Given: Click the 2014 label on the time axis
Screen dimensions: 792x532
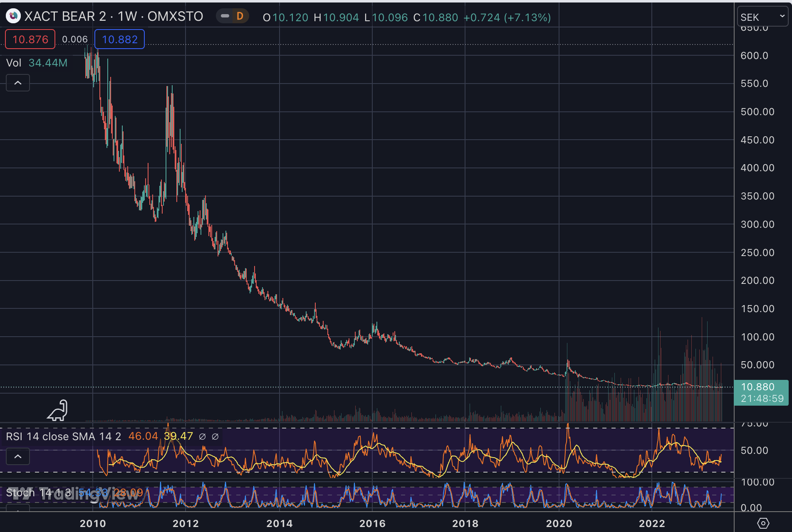Looking at the screenshot, I should [280, 524].
